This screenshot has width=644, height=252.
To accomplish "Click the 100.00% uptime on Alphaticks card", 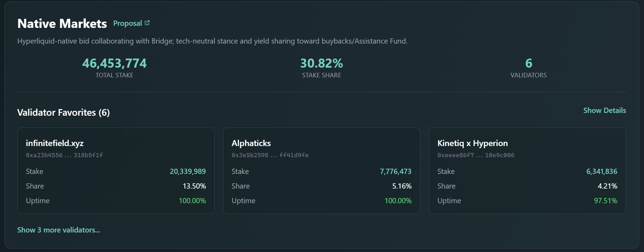I will point(398,200).
